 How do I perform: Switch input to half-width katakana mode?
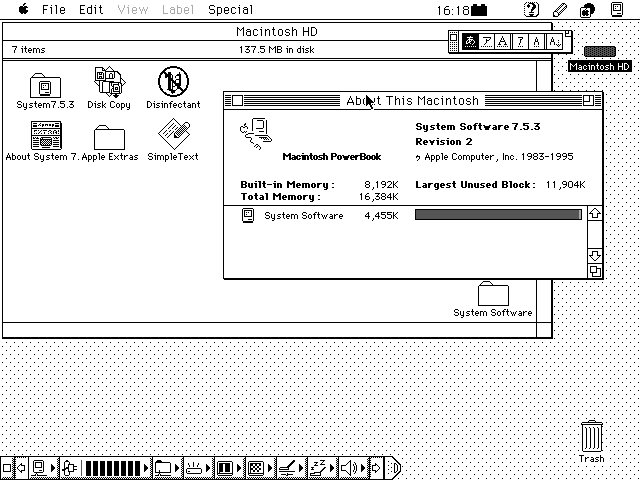[520, 42]
